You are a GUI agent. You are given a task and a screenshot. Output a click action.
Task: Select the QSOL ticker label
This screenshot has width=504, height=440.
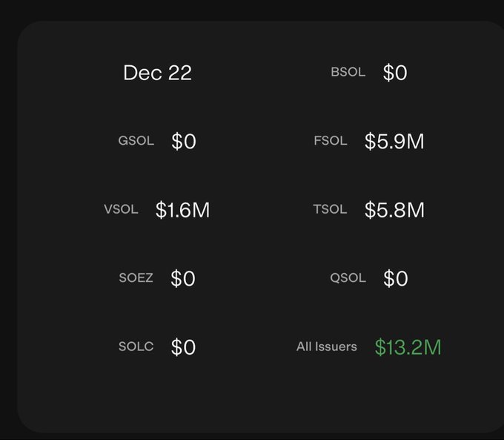[348, 278]
